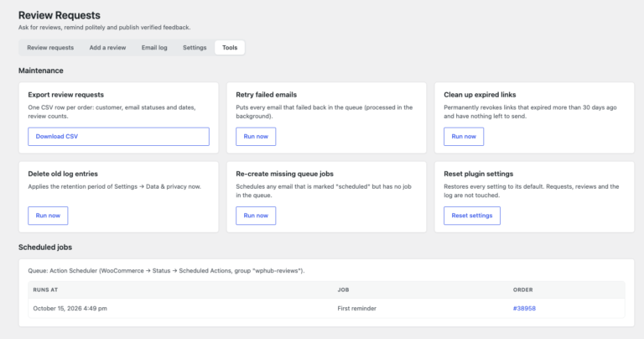Click the Reset plugin settings title
Screen dimensions: 644x339
coord(479,174)
